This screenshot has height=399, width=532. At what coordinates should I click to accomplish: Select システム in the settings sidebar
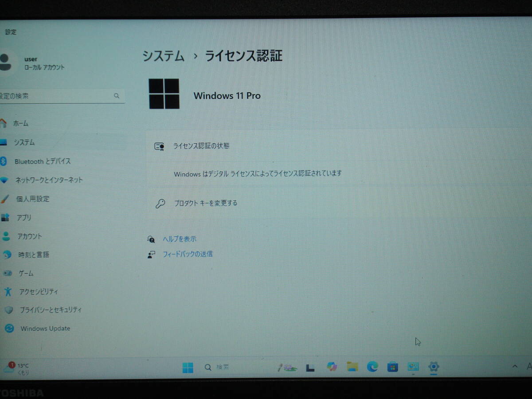(24, 142)
